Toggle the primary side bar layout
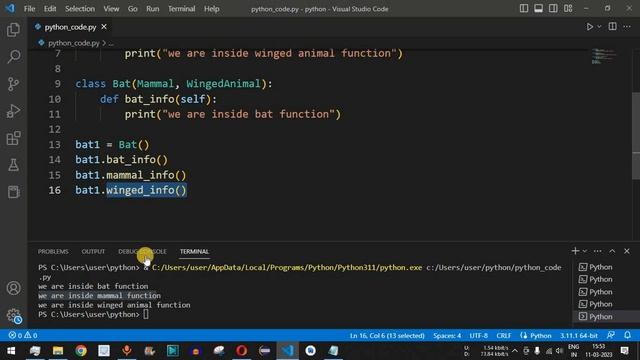This screenshot has height=360, width=640. (524, 9)
